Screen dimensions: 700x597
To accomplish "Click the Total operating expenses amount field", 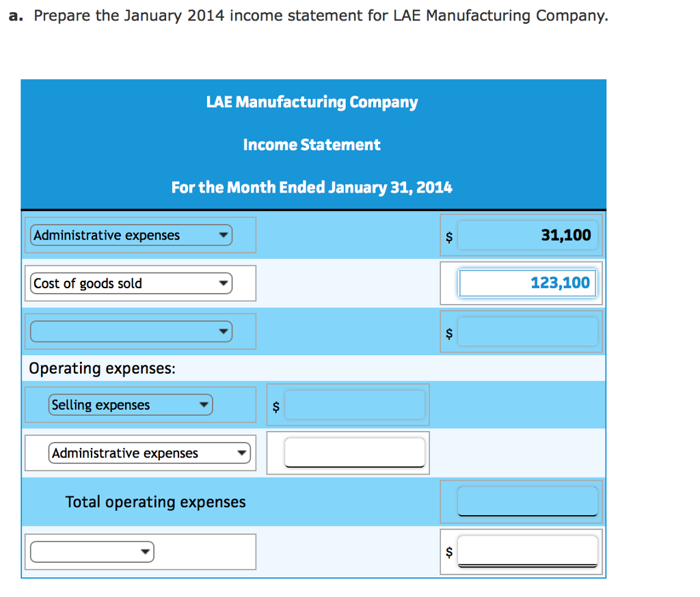I will tap(528, 501).
